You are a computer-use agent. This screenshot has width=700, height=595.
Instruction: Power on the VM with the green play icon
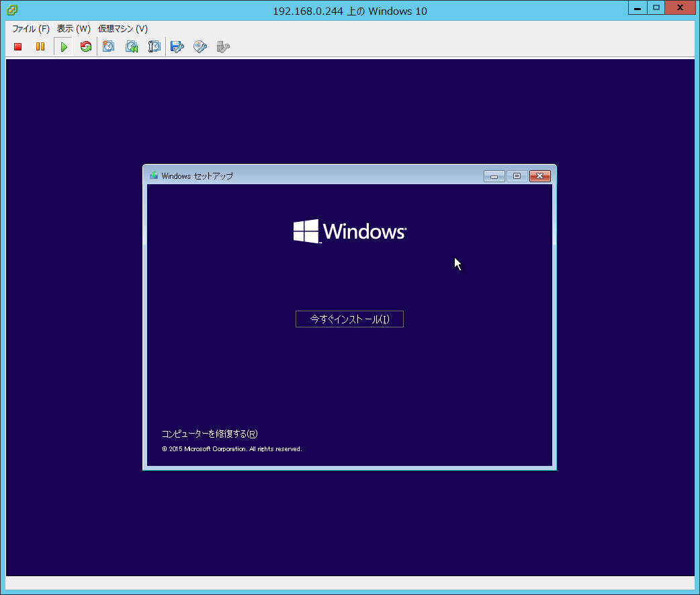(x=63, y=46)
